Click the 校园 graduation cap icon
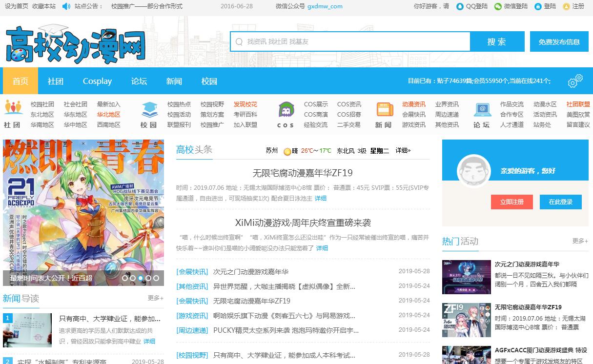This screenshot has width=593, height=364. [x=149, y=109]
